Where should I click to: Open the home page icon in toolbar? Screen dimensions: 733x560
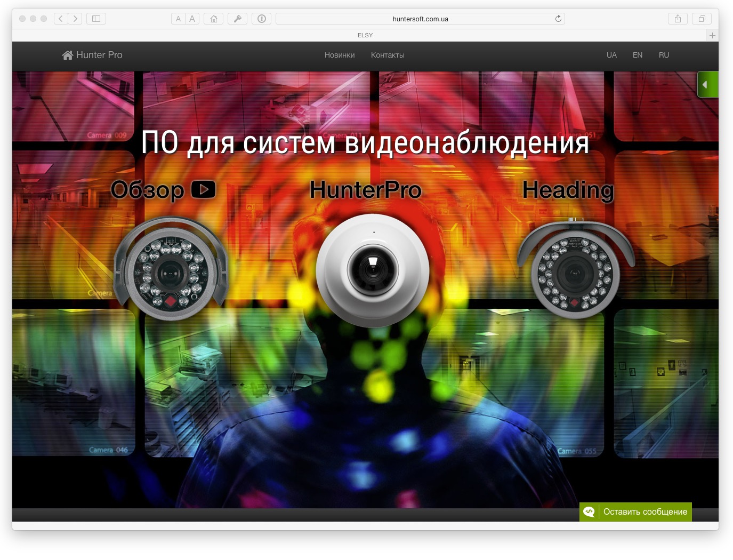point(214,19)
